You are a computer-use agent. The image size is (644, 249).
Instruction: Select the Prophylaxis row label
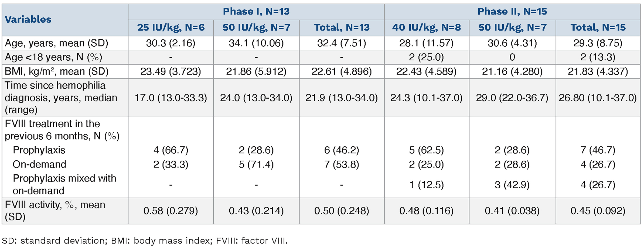pos(39,150)
